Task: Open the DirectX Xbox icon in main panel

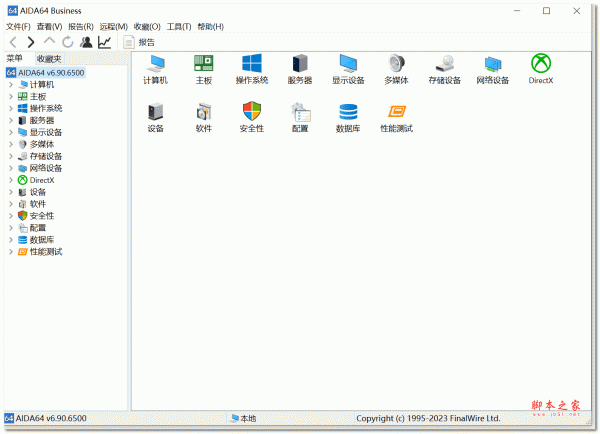Action: coord(541,69)
